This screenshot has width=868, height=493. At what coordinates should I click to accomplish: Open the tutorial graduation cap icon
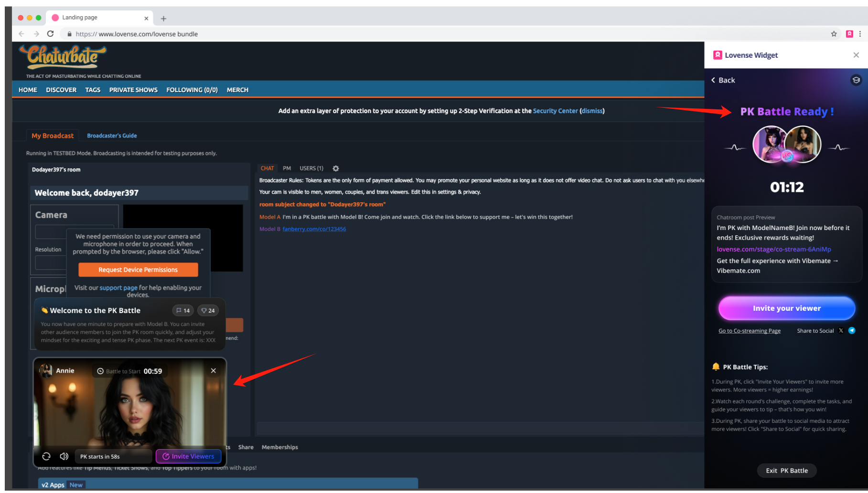(856, 80)
